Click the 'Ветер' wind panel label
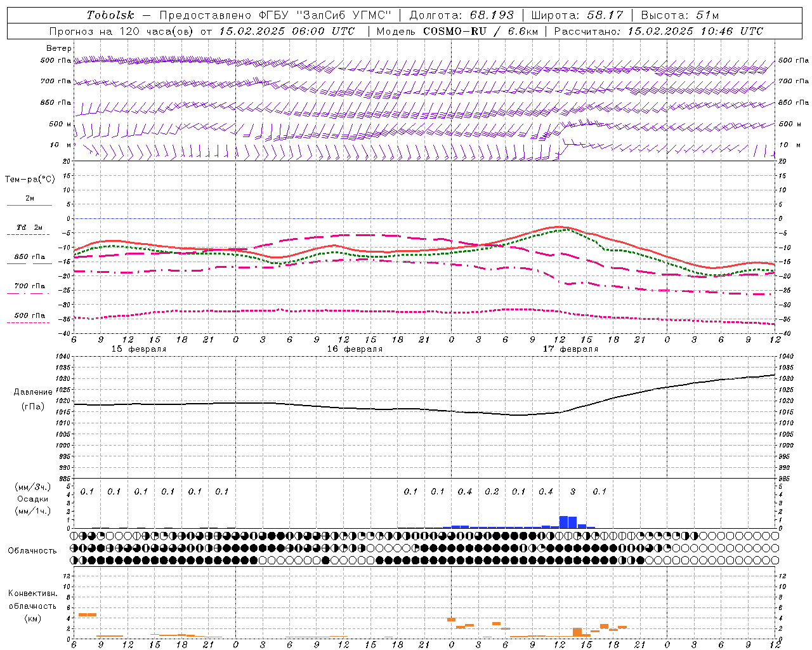Viewport: 812px width, 650px height. (59, 48)
